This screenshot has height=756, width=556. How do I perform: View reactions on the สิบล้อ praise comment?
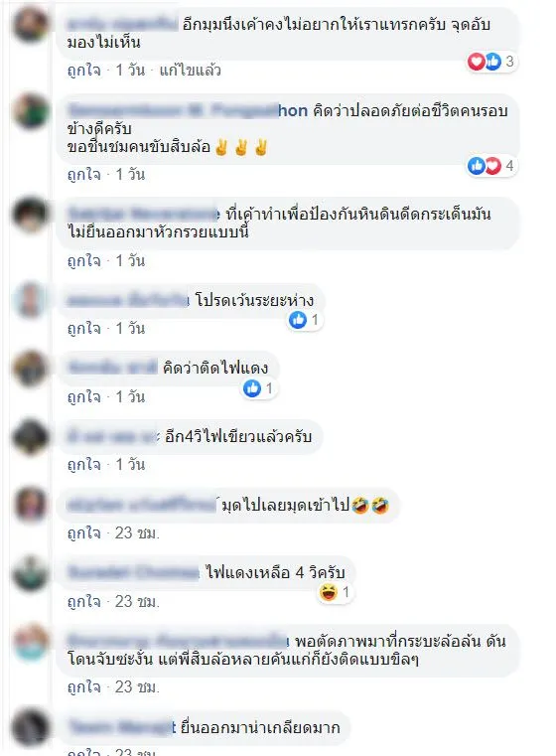coord(491,166)
